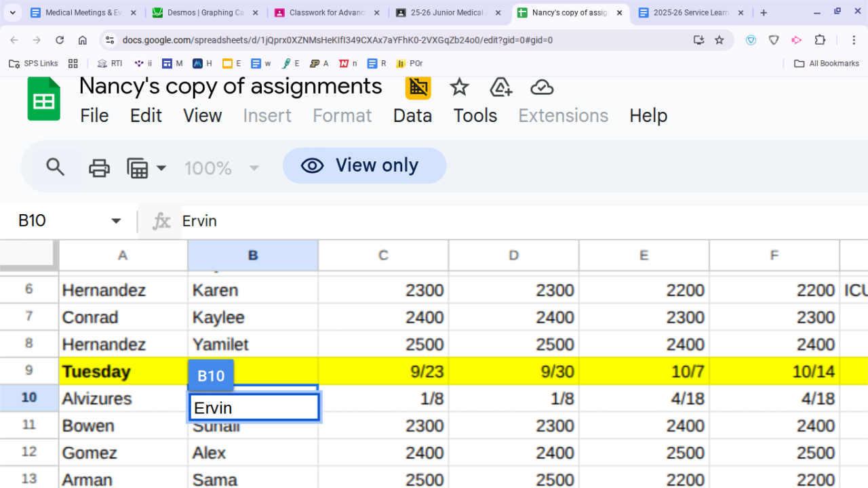The height and width of the screenshot is (488, 868).
Task: Click the add to Drive icon
Action: [x=500, y=87]
